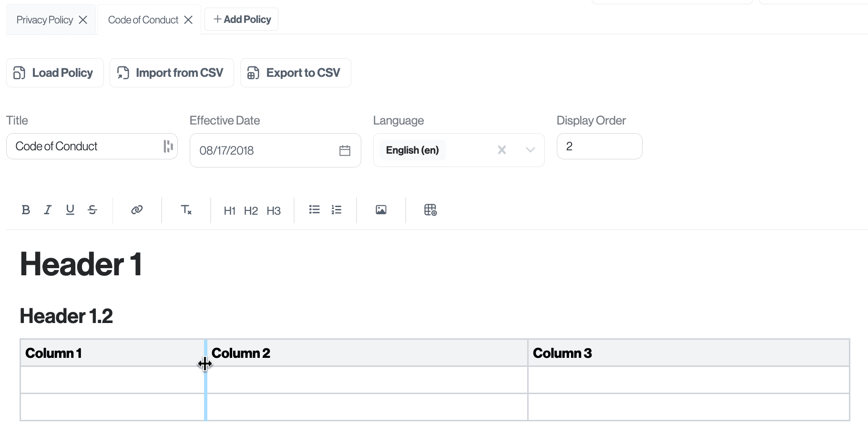Toggle bold formatting
Screen dimensions: 868x438
coord(26,210)
